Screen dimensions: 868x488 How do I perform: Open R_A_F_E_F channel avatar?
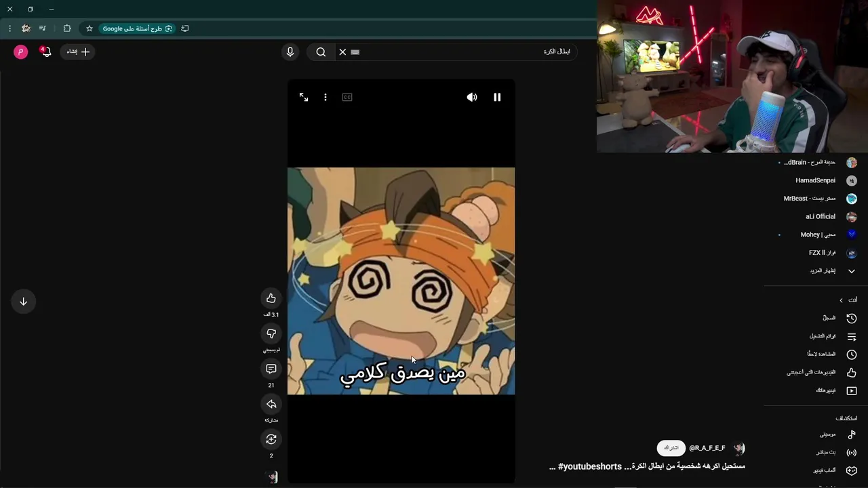[x=738, y=448]
